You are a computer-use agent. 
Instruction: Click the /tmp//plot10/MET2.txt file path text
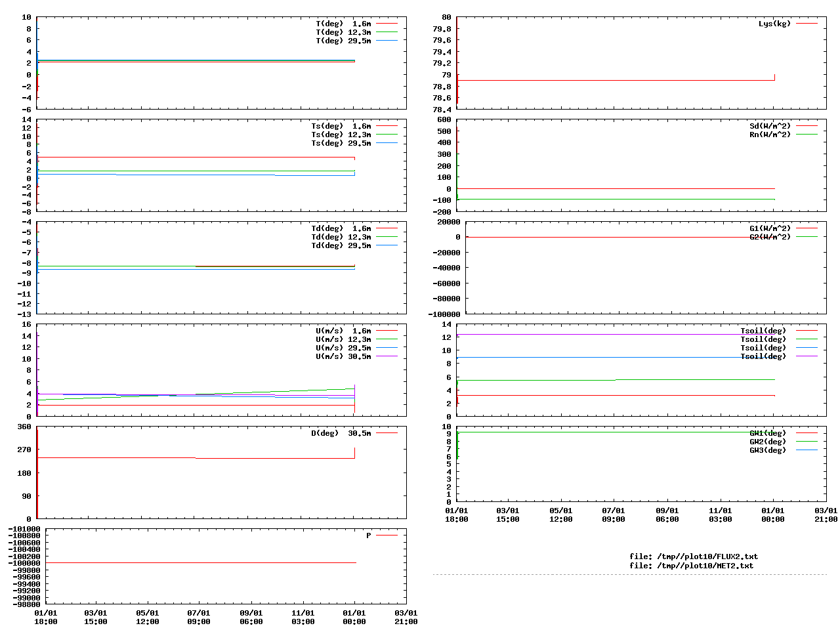tap(705, 566)
